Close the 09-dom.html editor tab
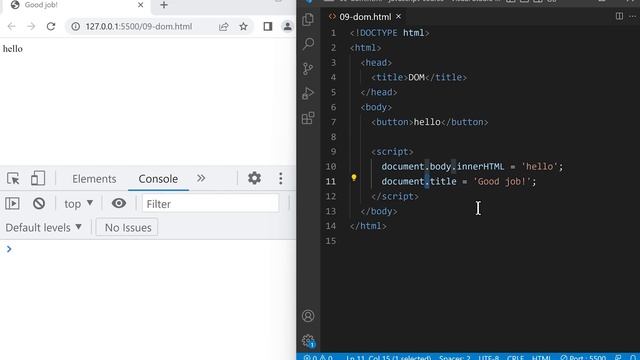The width and height of the screenshot is (640, 360). tap(398, 16)
